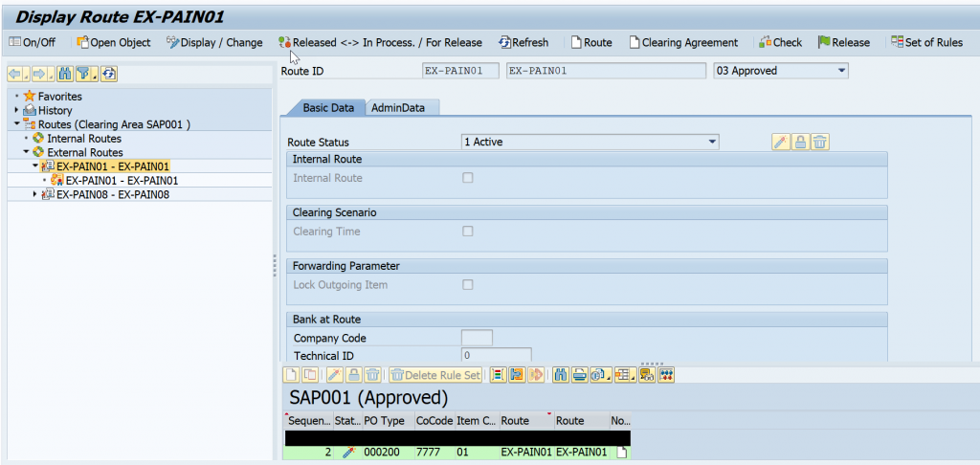Expand the EX-PAIN08 - EX-PAIN08 node
The width and height of the screenshot is (980, 465).
pyautogui.click(x=35, y=194)
